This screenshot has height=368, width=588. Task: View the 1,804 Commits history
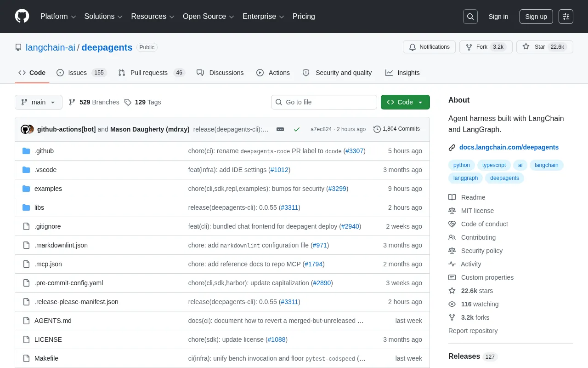point(396,129)
